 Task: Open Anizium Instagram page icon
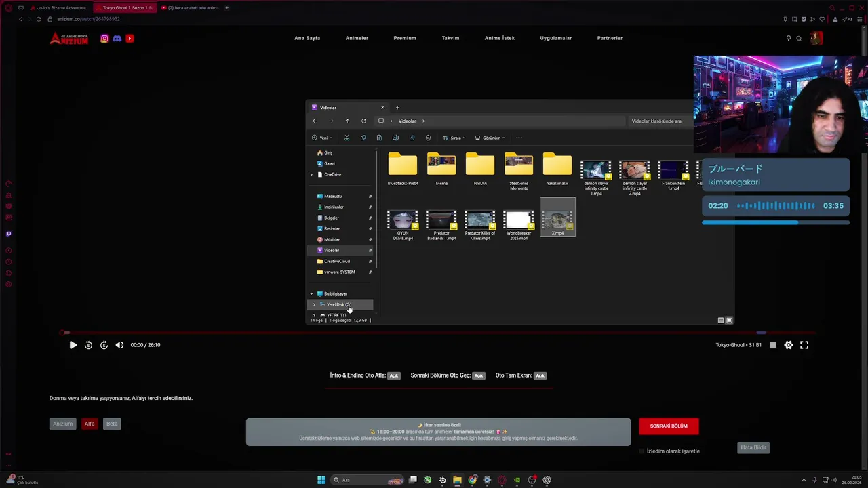tap(104, 39)
